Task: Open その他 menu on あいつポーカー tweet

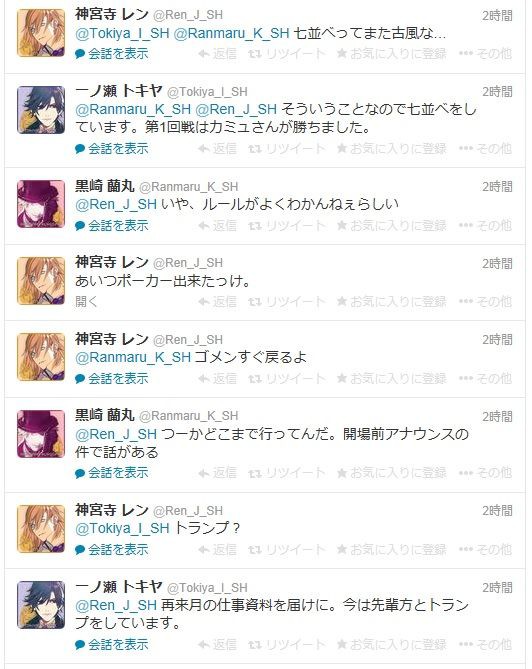Action: click(485, 302)
